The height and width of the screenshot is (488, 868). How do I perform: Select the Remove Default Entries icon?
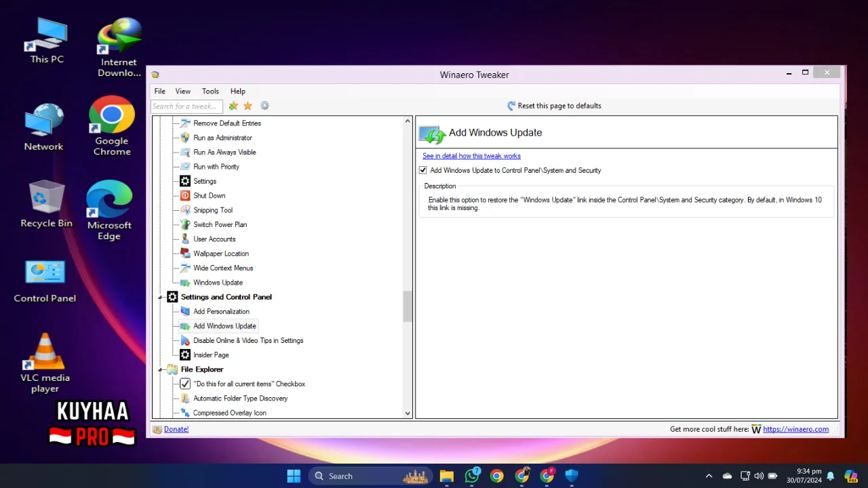coord(185,123)
